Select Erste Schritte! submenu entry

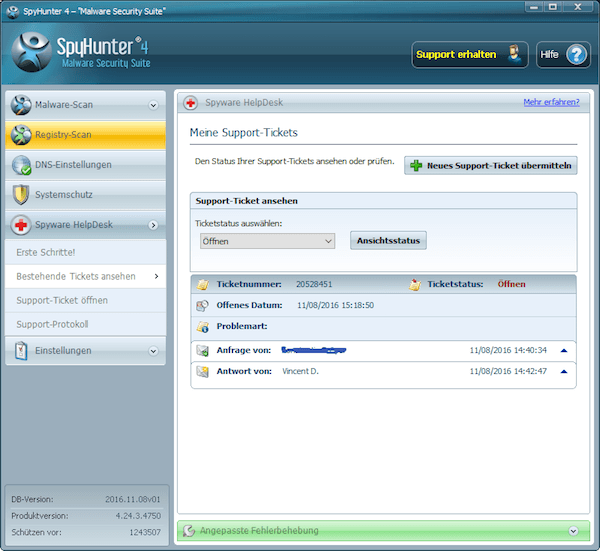86,252
